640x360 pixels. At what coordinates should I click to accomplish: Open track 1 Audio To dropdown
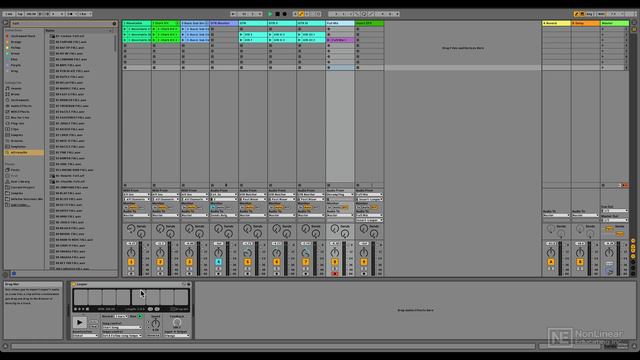(x=137, y=215)
